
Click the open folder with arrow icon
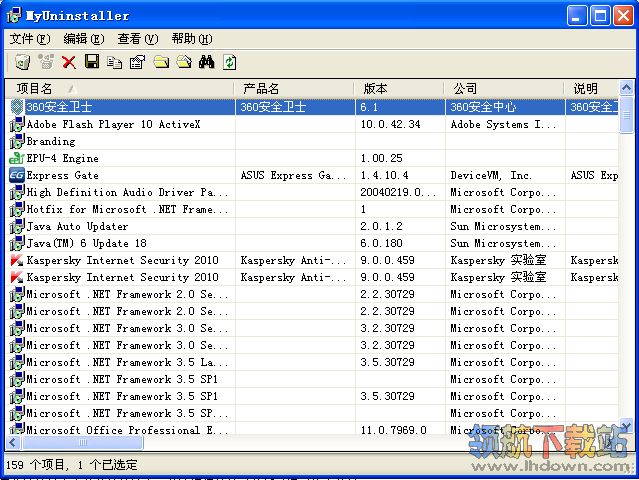(x=184, y=62)
